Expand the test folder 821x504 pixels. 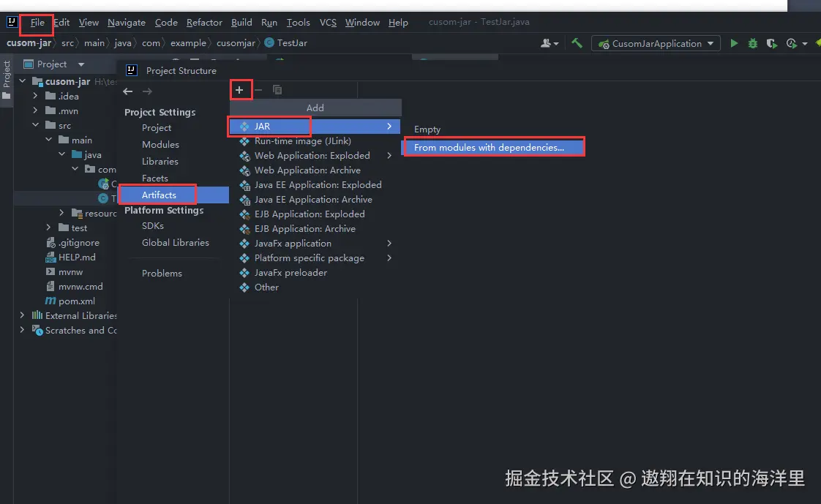tap(48, 227)
